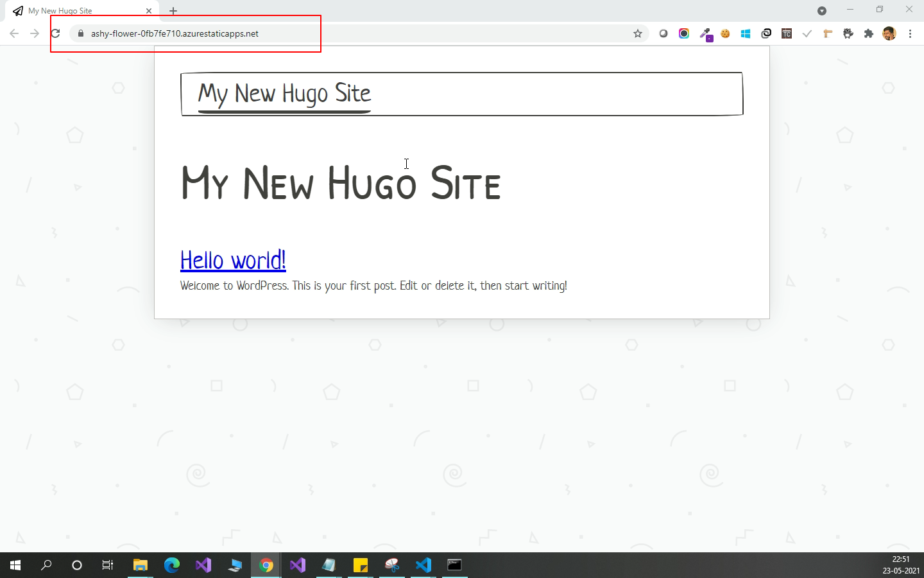Open the brown TC extension icon
The image size is (924, 578).
pos(787,33)
